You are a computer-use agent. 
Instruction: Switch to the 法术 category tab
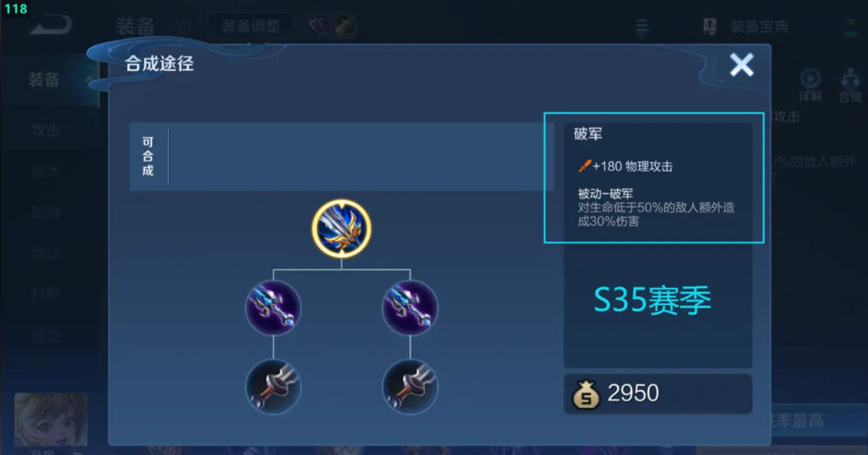click(x=46, y=171)
